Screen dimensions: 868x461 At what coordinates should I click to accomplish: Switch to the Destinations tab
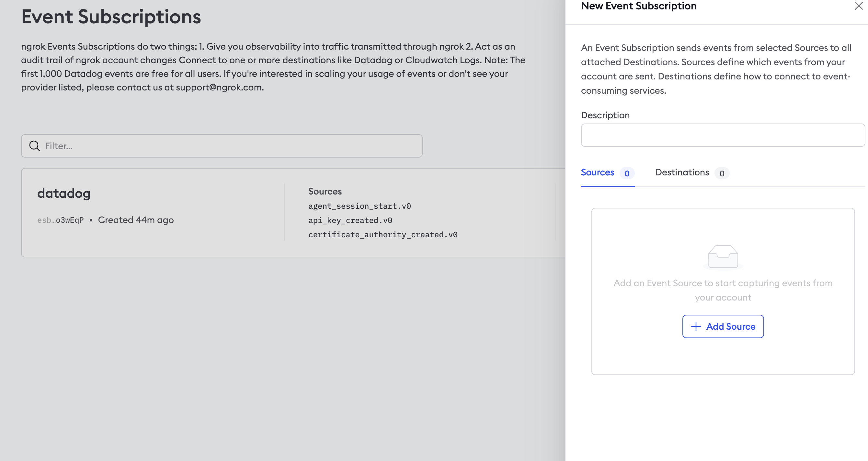682,172
